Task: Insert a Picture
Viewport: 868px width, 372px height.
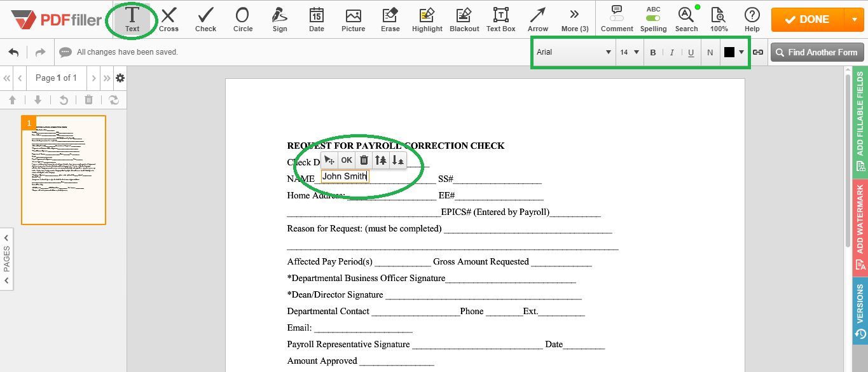Action: click(353, 19)
